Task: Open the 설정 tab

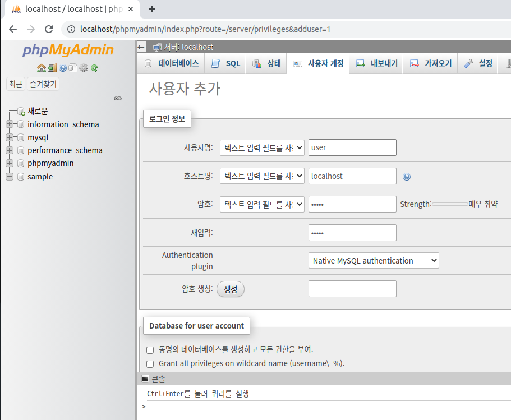Action: point(478,63)
